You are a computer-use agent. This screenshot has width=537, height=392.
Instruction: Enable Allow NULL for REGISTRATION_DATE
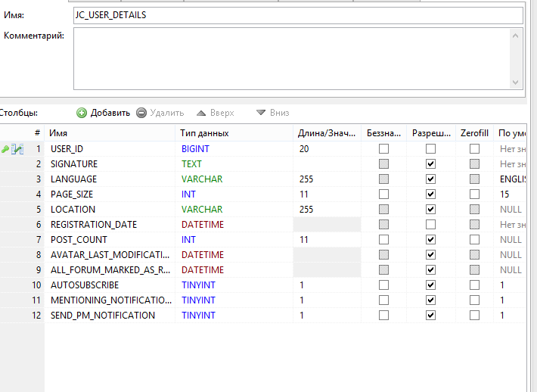430,225
